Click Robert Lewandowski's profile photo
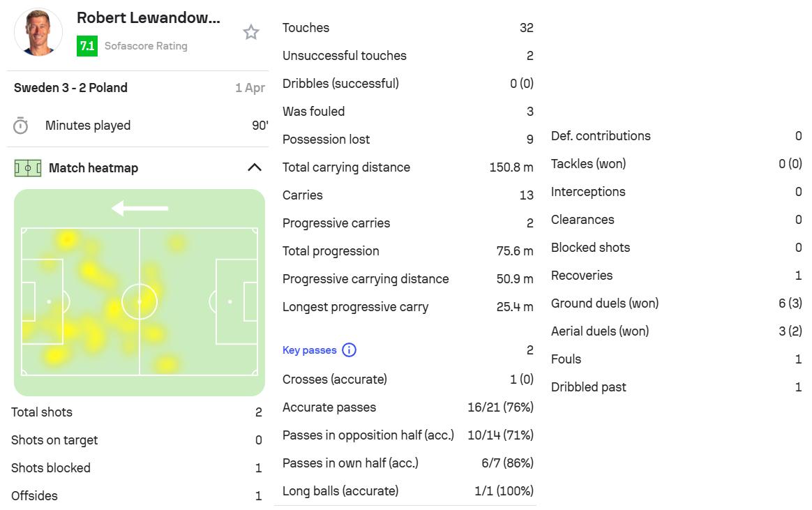The image size is (812, 510). 38,32
